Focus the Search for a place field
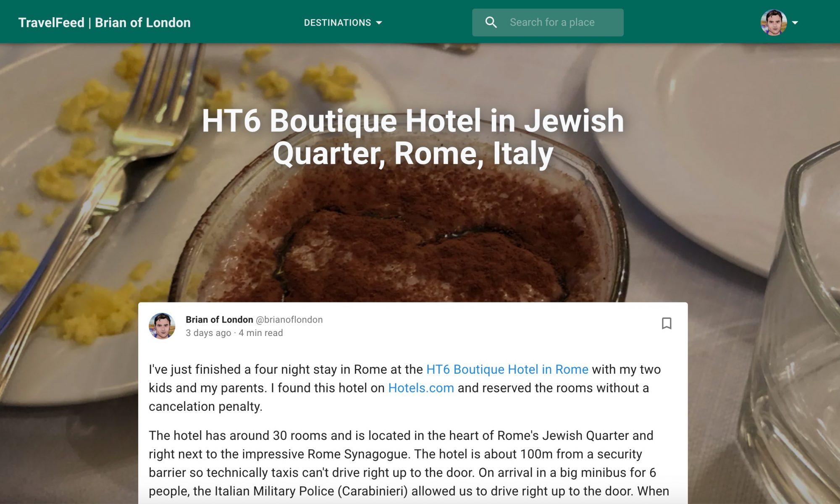Viewport: 840px width, 504px height. coord(548,22)
